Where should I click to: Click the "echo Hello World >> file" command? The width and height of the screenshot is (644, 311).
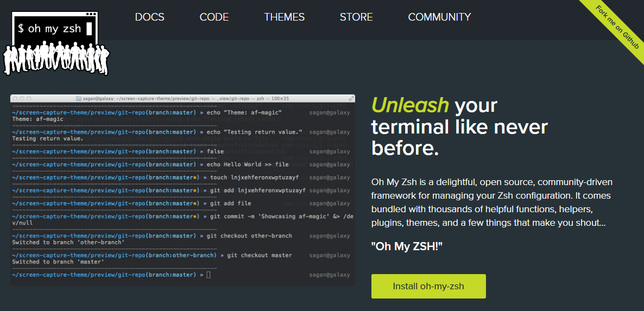tap(248, 164)
